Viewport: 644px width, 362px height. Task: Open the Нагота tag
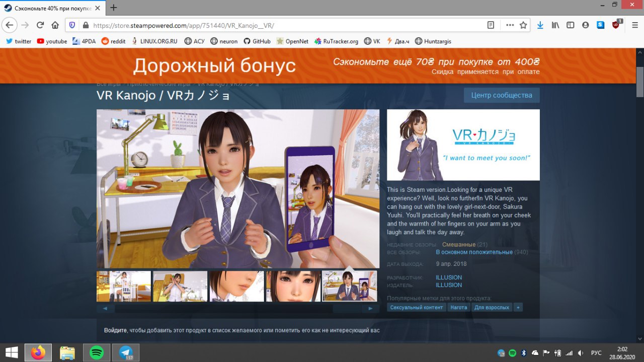(459, 307)
